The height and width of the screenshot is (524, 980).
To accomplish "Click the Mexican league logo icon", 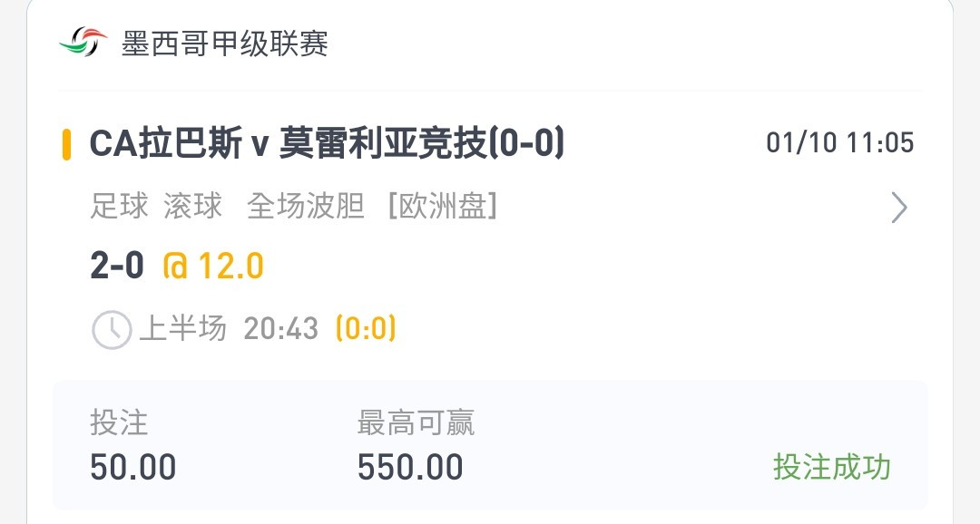I will coord(83,42).
